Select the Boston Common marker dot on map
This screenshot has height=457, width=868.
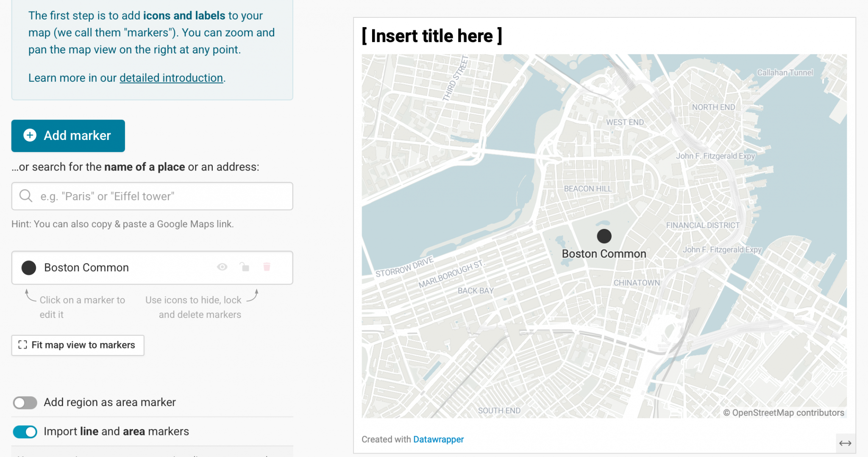(x=604, y=236)
